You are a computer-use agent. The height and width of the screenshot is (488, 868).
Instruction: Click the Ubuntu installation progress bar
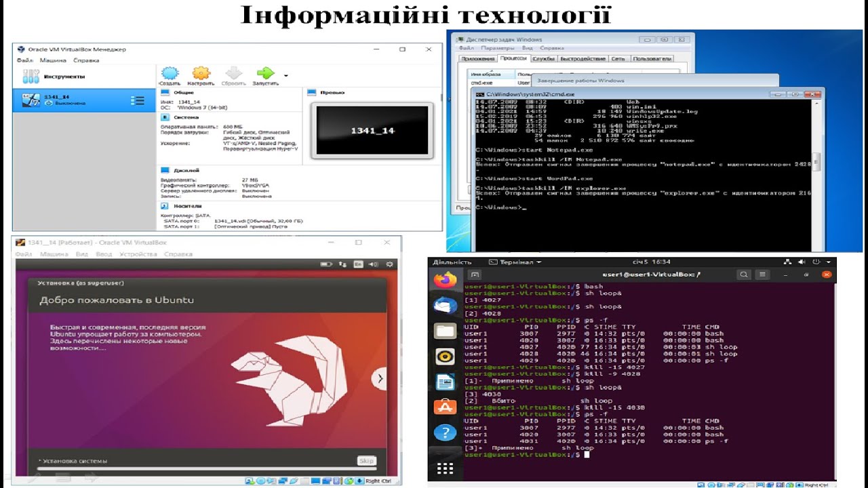[205, 469]
